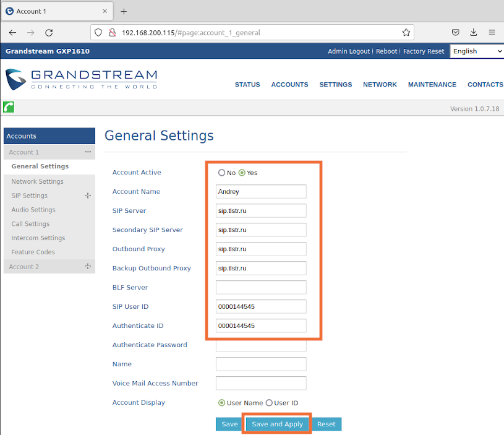Click the Grandstream GXP1610 title text
The height and width of the screenshot is (435, 504).
pos(48,51)
